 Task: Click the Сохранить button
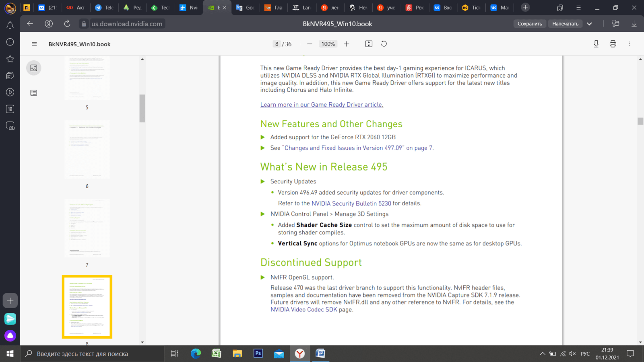[530, 24]
